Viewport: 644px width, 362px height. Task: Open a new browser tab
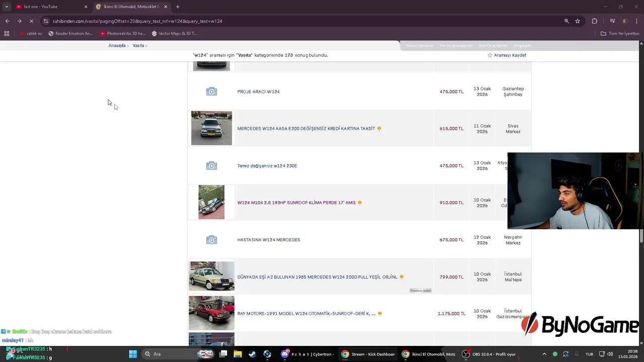pyautogui.click(x=178, y=7)
